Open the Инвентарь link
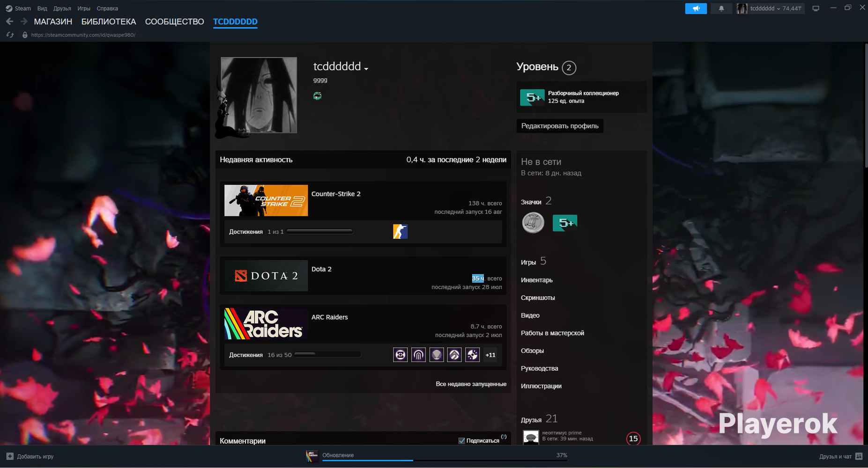This screenshot has width=868, height=468. [x=537, y=280]
